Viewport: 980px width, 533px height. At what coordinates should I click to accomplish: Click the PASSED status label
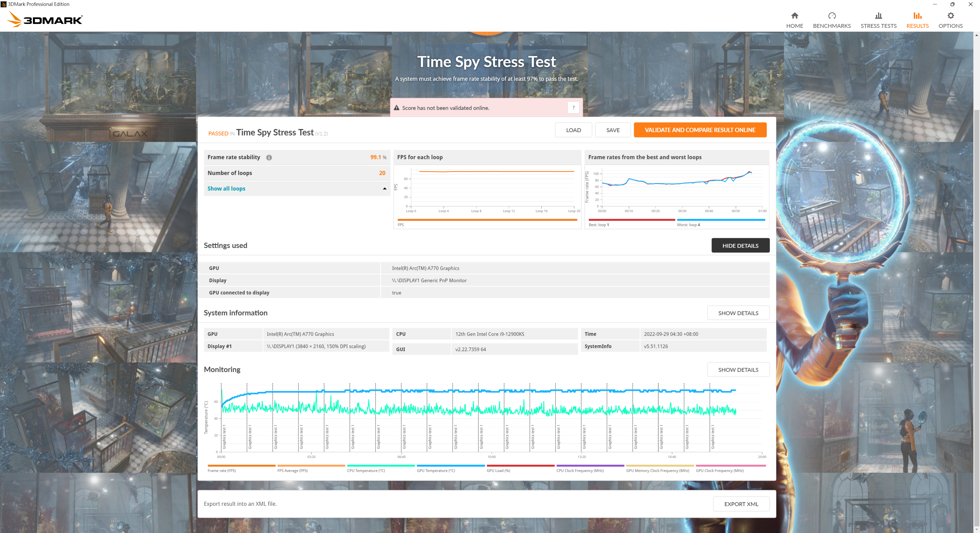[x=218, y=134]
